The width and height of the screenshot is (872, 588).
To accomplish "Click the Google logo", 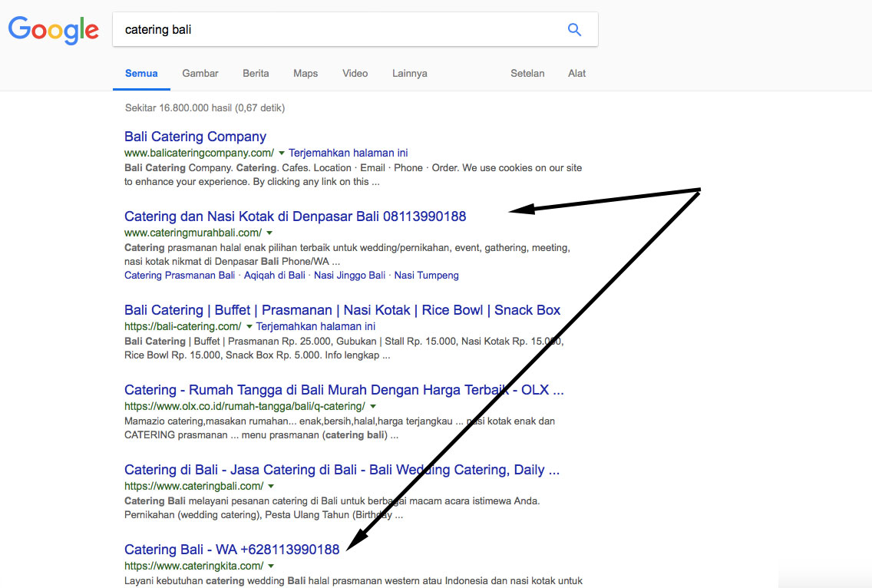I will [x=54, y=30].
